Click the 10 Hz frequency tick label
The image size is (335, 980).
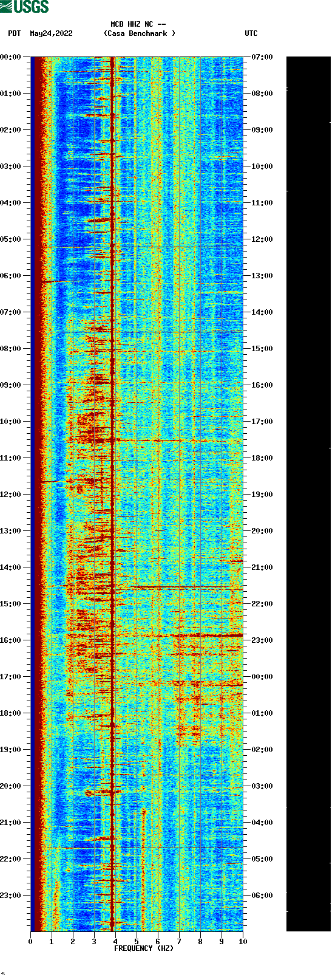coord(243,942)
